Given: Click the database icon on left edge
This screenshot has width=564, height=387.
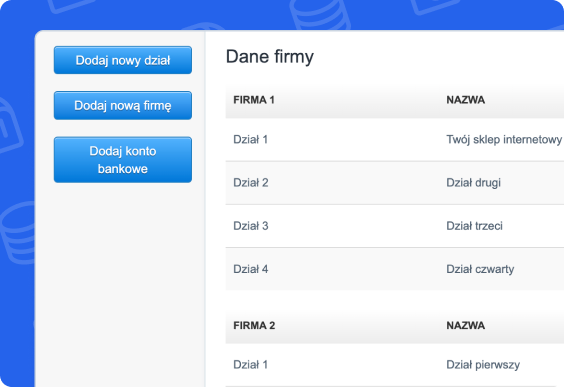Looking at the screenshot, I should (x=18, y=233).
